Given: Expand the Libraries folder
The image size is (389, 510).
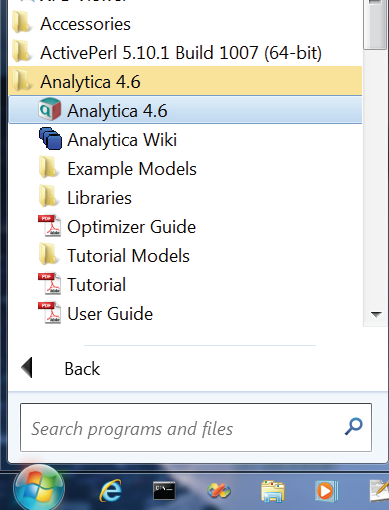Looking at the screenshot, I should (x=185, y=198).
